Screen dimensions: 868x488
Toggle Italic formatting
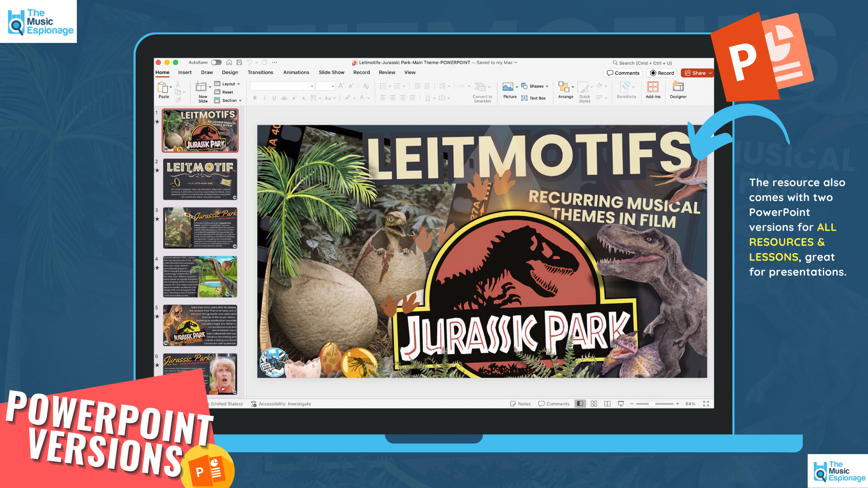click(x=264, y=98)
